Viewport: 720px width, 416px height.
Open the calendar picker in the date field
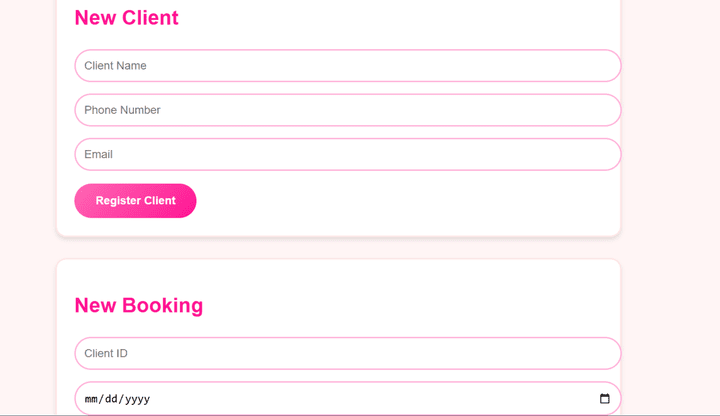pos(604,399)
